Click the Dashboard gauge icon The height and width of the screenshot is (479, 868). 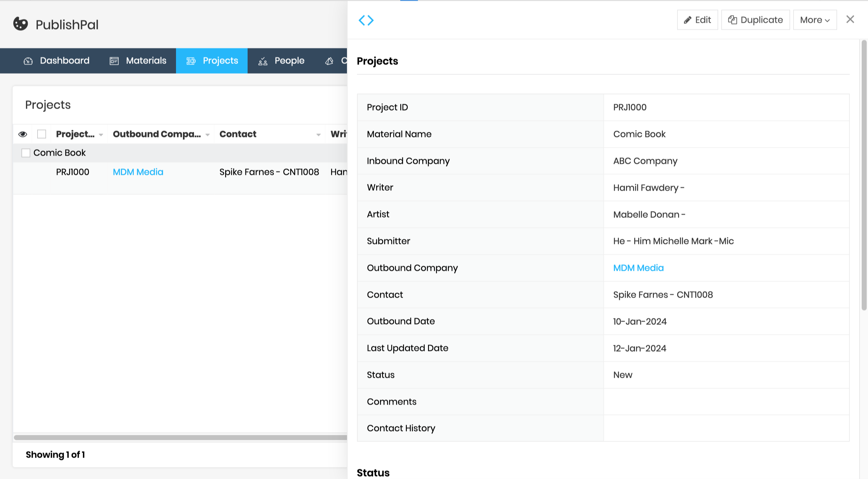(28, 61)
